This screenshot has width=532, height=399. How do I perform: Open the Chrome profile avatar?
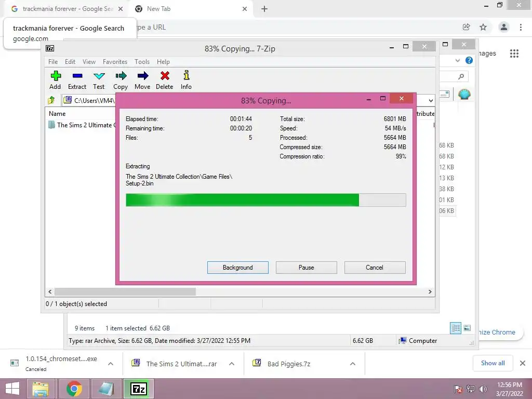504,27
